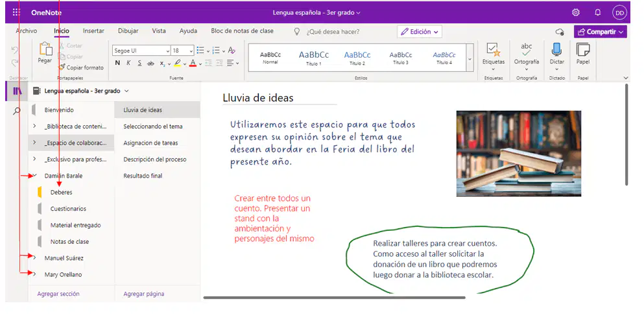Image resolution: width=644 pixels, height=321 pixels.
Task: Show notebooks with the books icon
Action: [17, 91]
